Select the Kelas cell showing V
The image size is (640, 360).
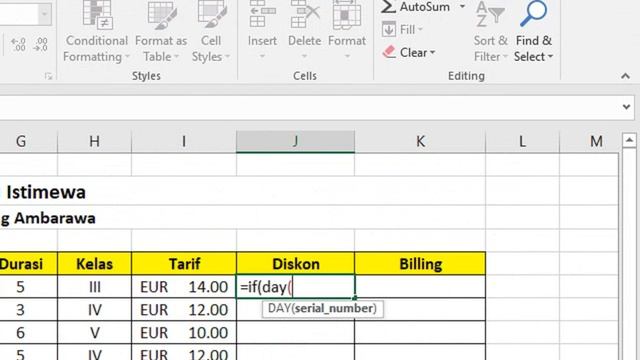95,333
